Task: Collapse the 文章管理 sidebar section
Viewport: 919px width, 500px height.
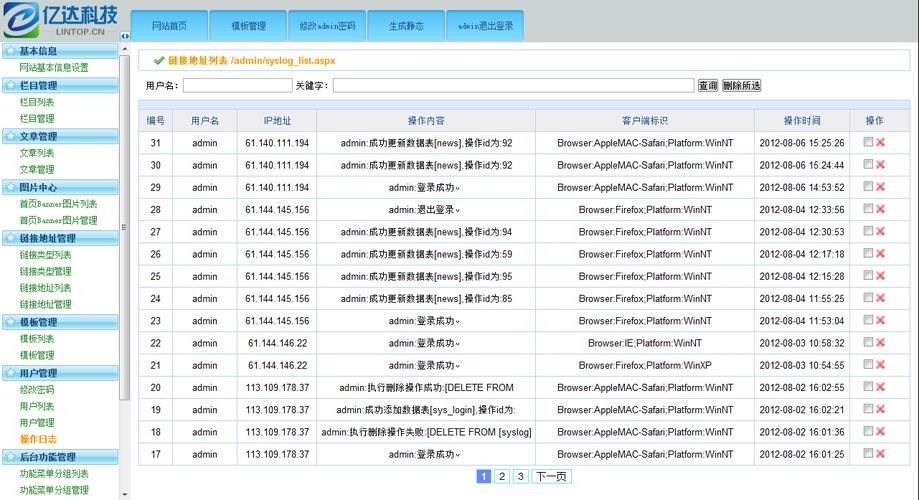Action: tap(60, 136)
